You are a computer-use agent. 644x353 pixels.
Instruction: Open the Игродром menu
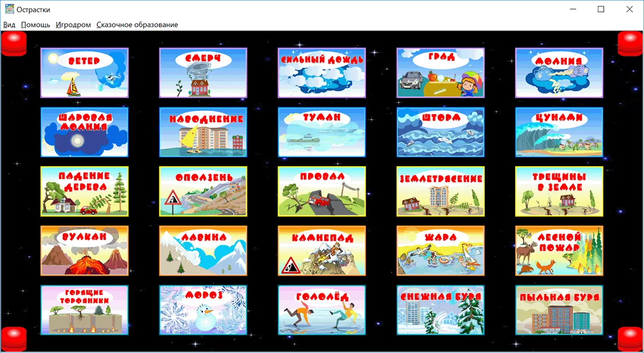click(x=73, y=25)
